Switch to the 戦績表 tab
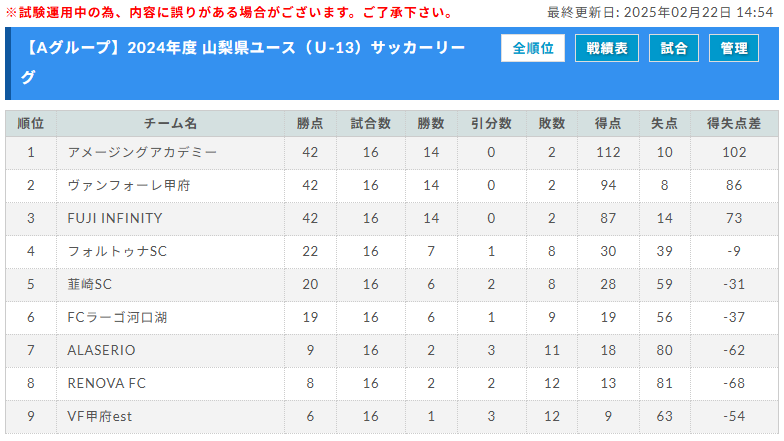784x441 pixels. click(606, 48)
